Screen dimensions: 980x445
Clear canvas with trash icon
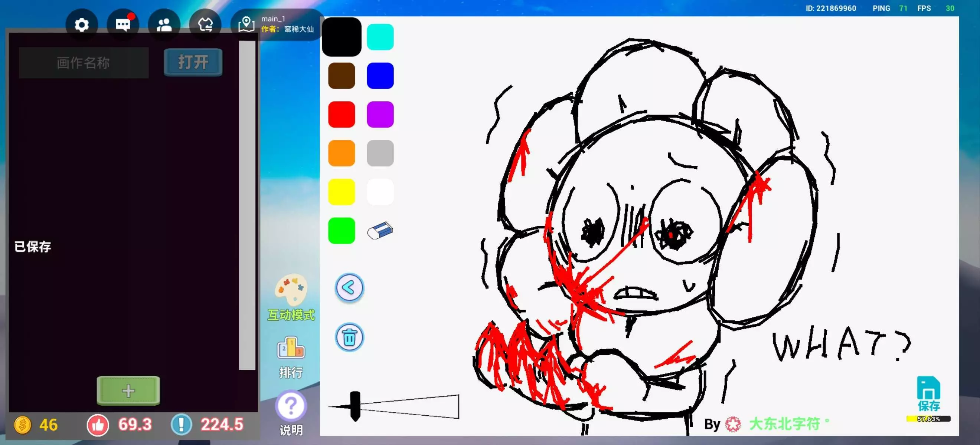coord(349,337)
